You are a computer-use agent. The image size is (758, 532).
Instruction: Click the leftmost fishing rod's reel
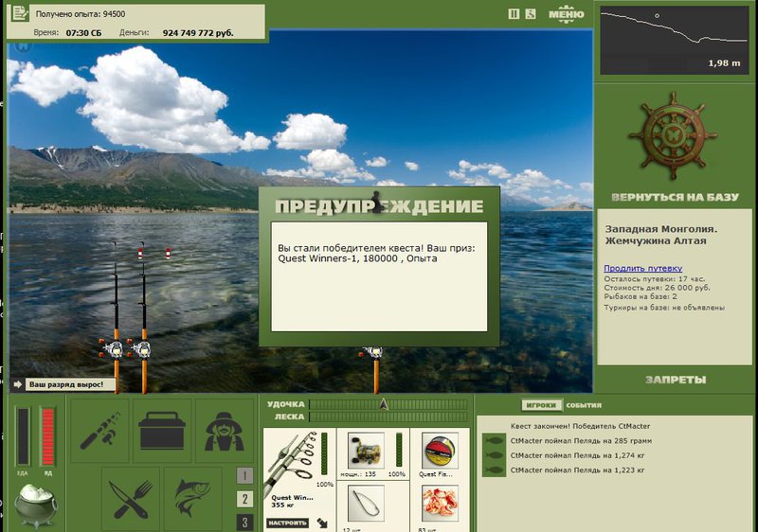pyautogui.click(x=113, y=348)
